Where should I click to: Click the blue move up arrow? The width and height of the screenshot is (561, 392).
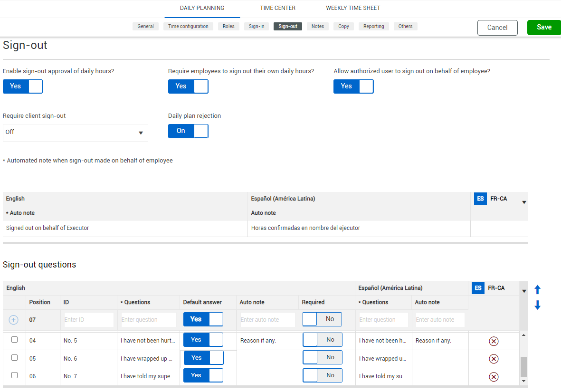click(538, 289)
